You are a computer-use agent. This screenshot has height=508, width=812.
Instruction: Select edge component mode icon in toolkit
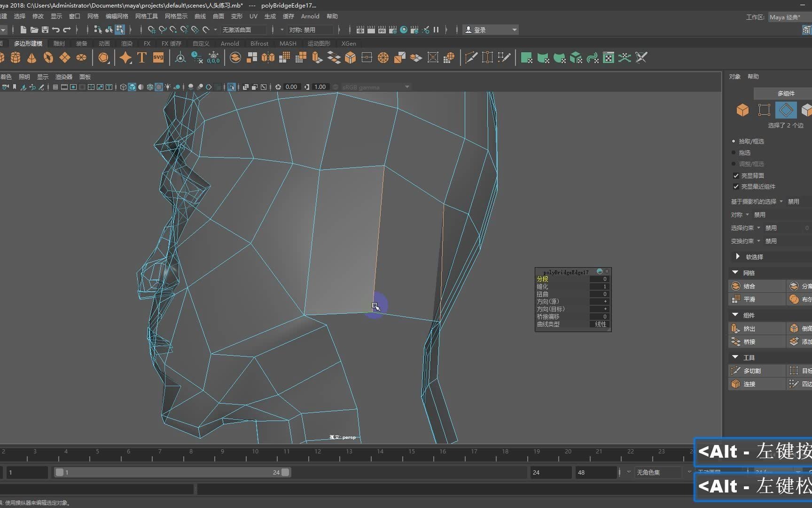[786, 110]
